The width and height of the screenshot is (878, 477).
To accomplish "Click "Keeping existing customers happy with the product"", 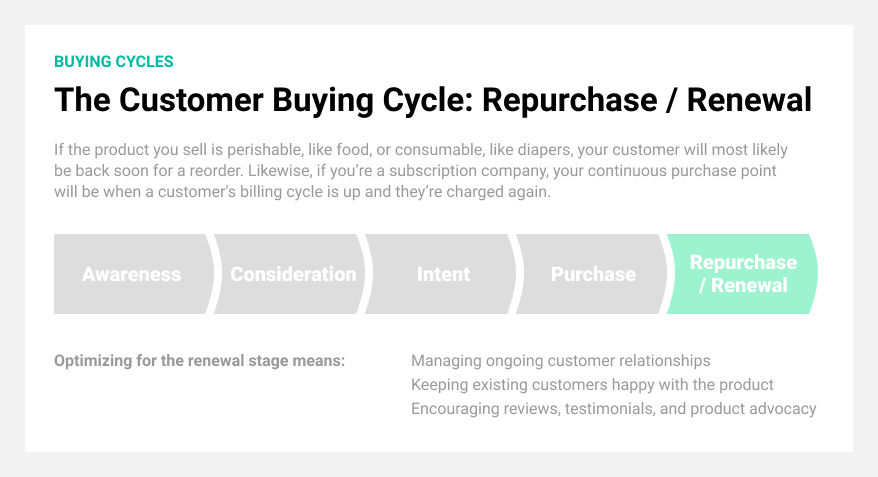I will tap(592, 384).
